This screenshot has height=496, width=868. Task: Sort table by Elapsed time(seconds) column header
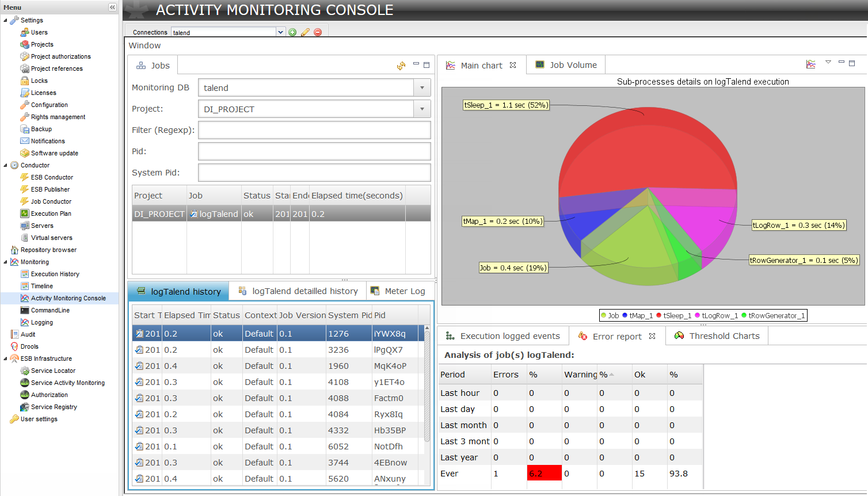(357, 196)
